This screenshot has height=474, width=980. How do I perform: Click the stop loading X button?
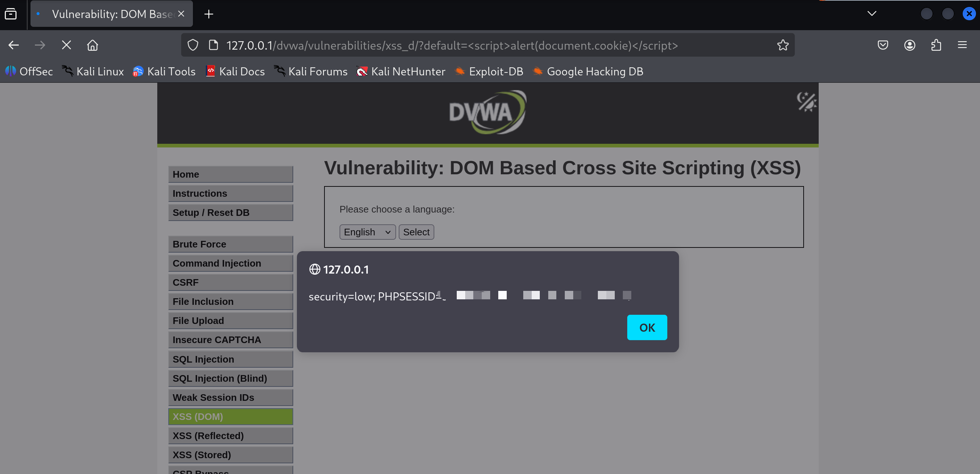click(x=66, y=45)
